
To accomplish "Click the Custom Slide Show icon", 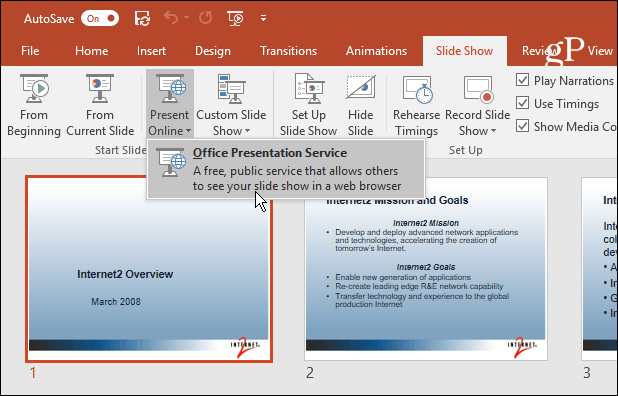I will [231, 88].
